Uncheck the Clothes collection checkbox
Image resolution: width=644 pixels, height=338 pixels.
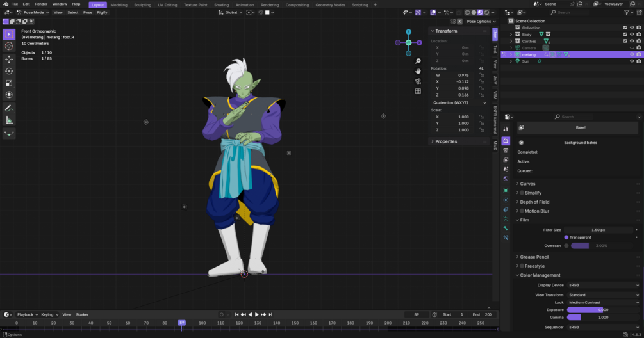625,41
